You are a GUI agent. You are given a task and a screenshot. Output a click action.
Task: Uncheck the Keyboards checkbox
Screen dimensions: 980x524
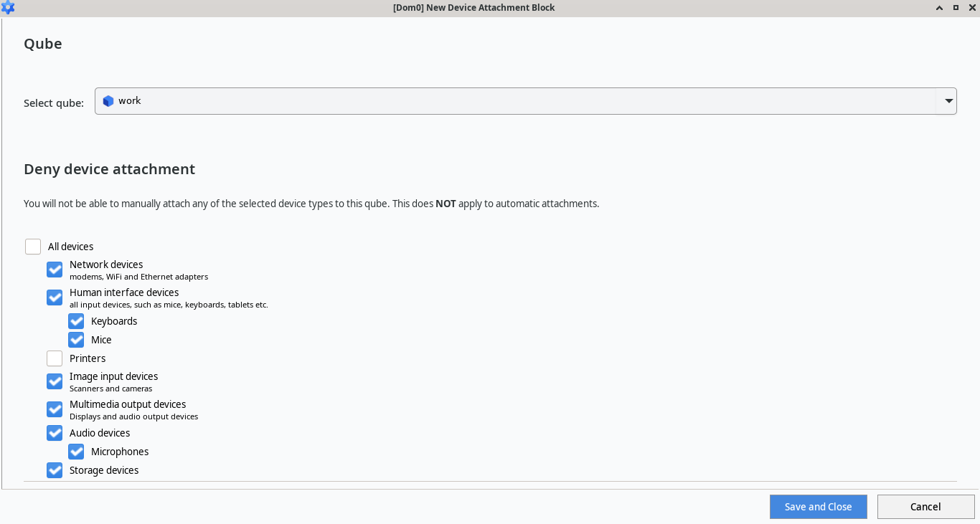pyautogui.click(x=76, y=320)
